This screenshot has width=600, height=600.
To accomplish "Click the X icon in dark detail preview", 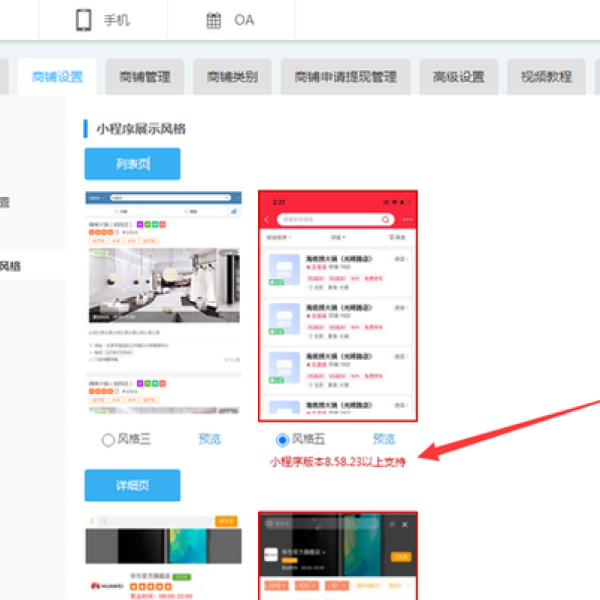I will 405,523.
